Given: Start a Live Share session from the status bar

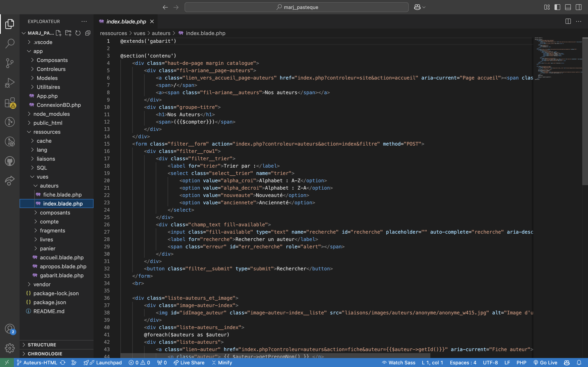Looking at the screenshot, I should click(189, 362).
